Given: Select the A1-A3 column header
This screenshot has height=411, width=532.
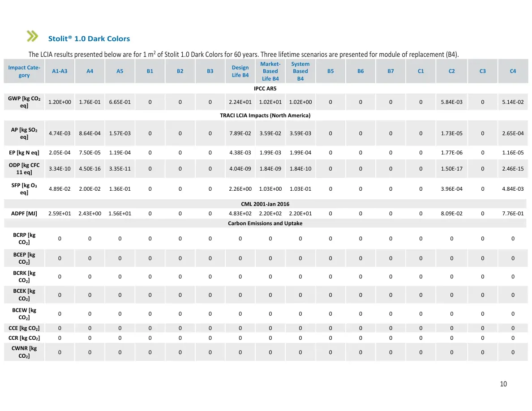Looking at the screenshot, I should point(60,71).
